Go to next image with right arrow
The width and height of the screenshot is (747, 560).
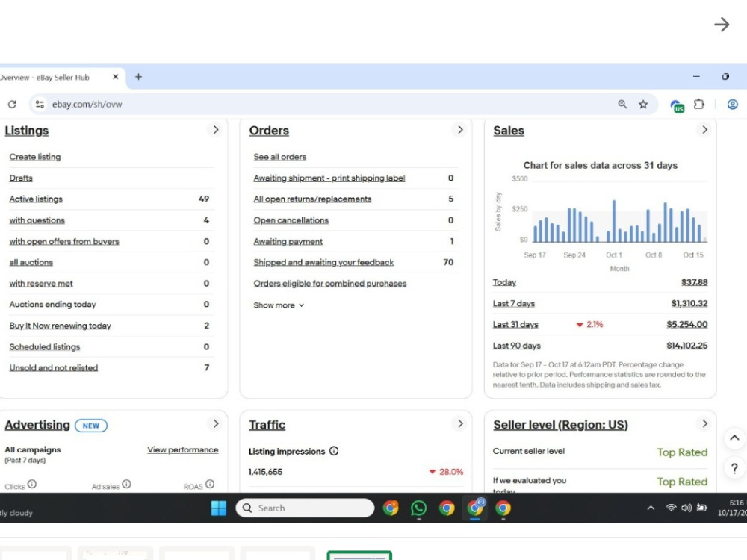pos(722,25)
